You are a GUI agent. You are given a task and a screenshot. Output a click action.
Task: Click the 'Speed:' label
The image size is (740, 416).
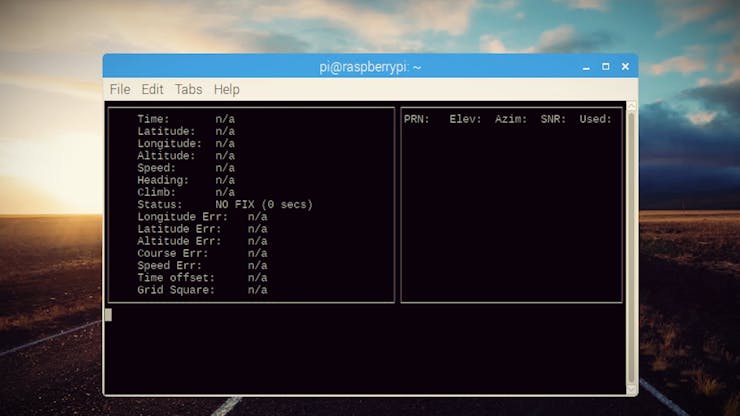tap(156, 168)
